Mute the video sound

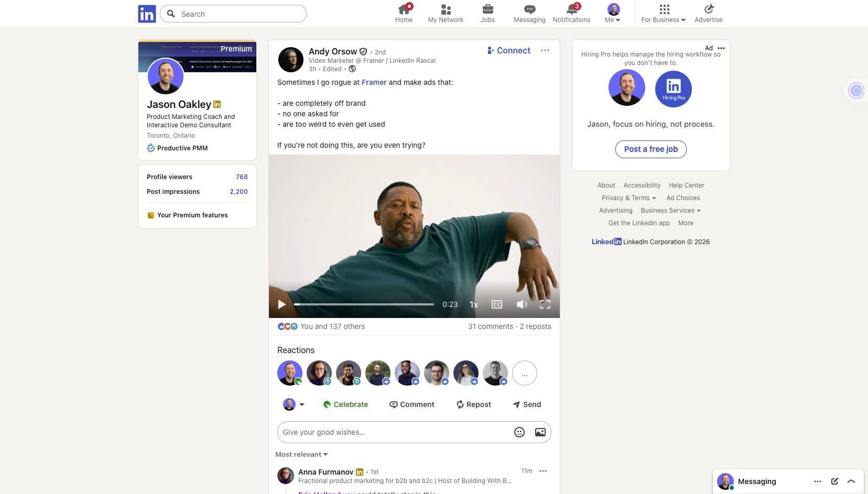522,304
